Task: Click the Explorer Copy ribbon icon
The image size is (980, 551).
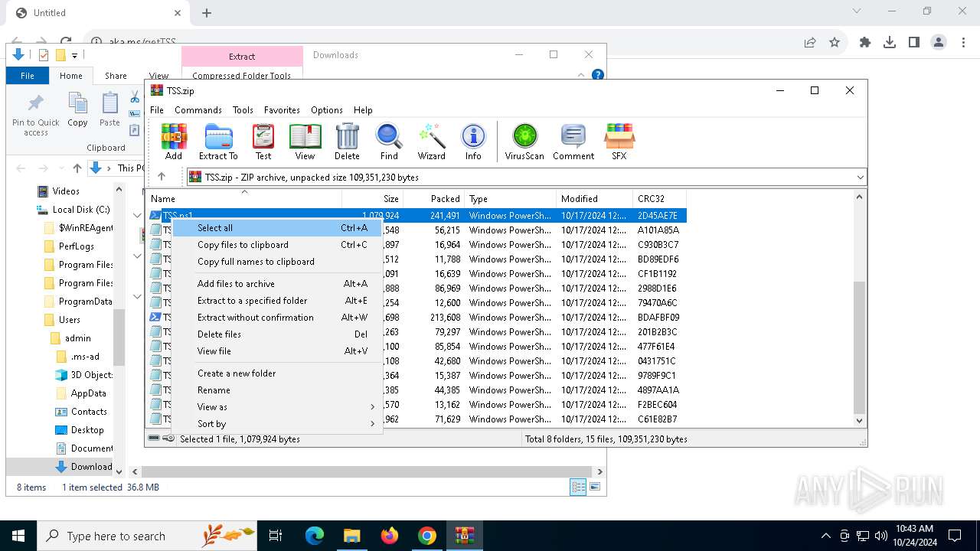Action: 77,109
